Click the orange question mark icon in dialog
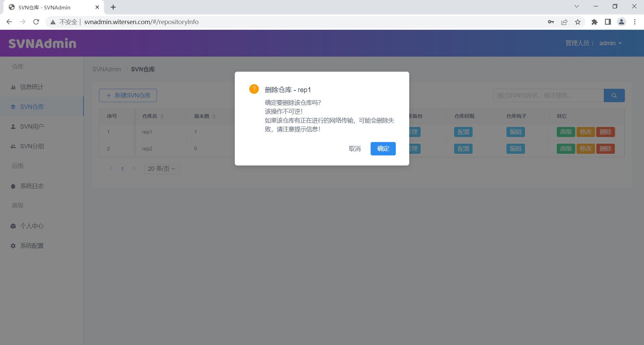 coord(254,89)
